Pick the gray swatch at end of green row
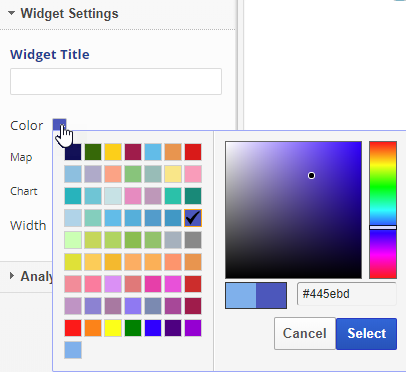 coord(193,240)
